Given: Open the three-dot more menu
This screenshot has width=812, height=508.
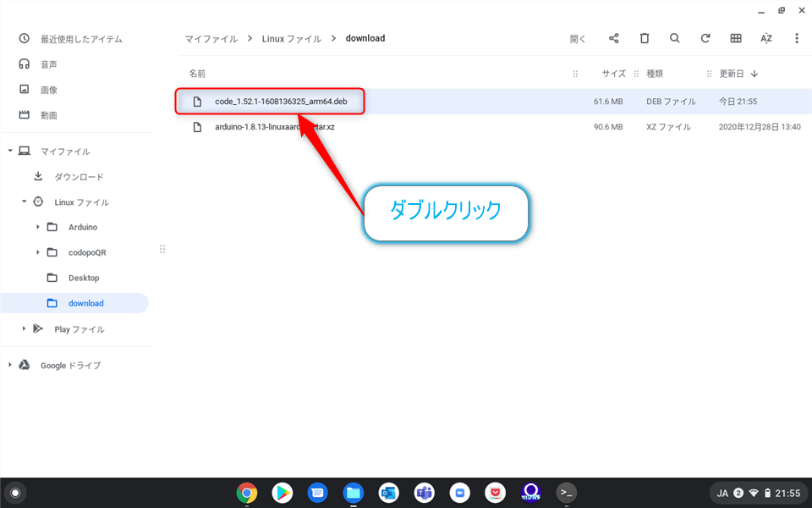Looking at the screenshot, I should 797,38.
